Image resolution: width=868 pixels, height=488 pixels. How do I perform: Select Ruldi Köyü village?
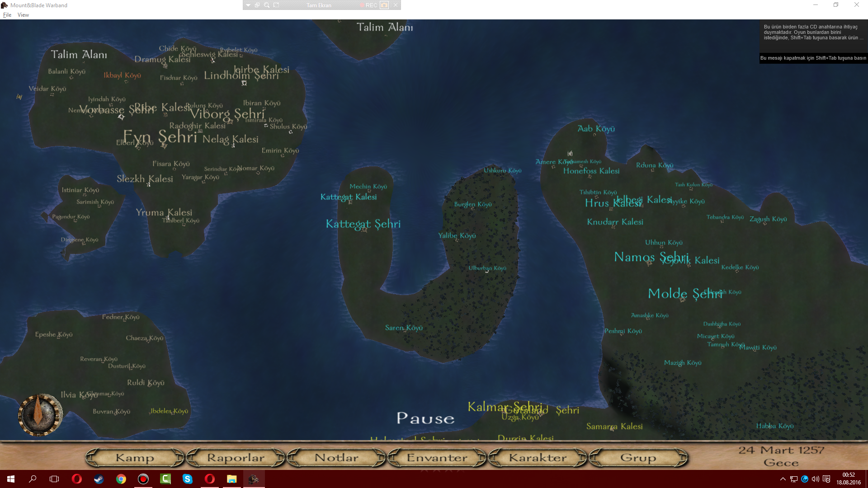point(146,383)
